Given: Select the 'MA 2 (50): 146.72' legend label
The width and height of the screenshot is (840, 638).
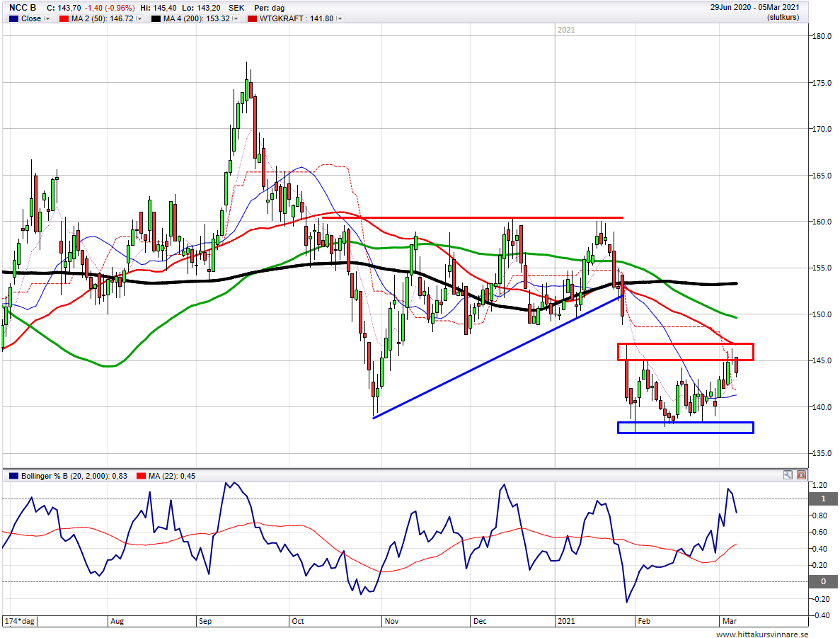Looking at the screenshot, I should coord(103,18).
